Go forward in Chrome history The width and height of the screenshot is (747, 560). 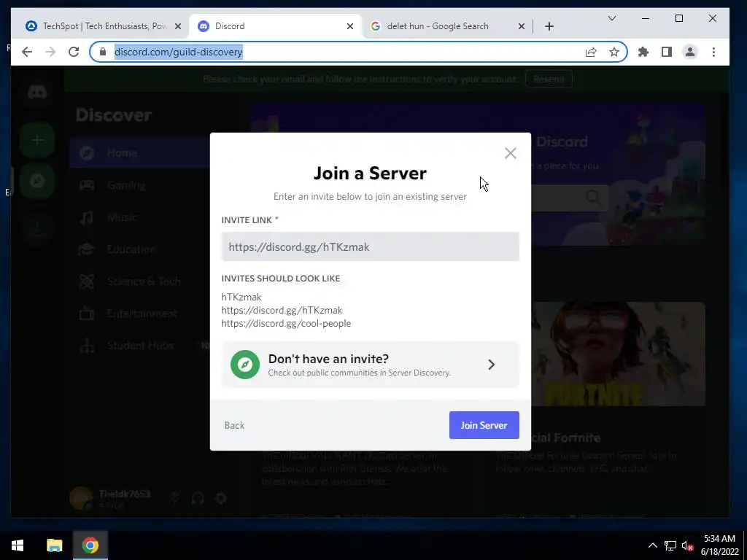click(50, 52)
